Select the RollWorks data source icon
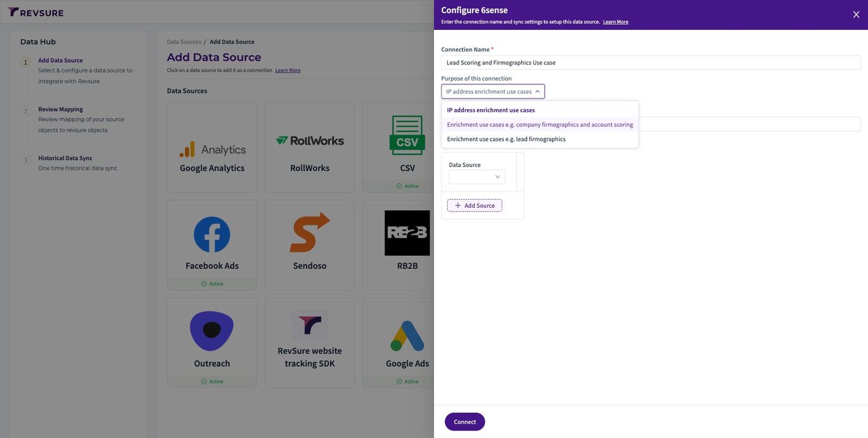This screenshot has height=438, width=868. tap(309, 141)
